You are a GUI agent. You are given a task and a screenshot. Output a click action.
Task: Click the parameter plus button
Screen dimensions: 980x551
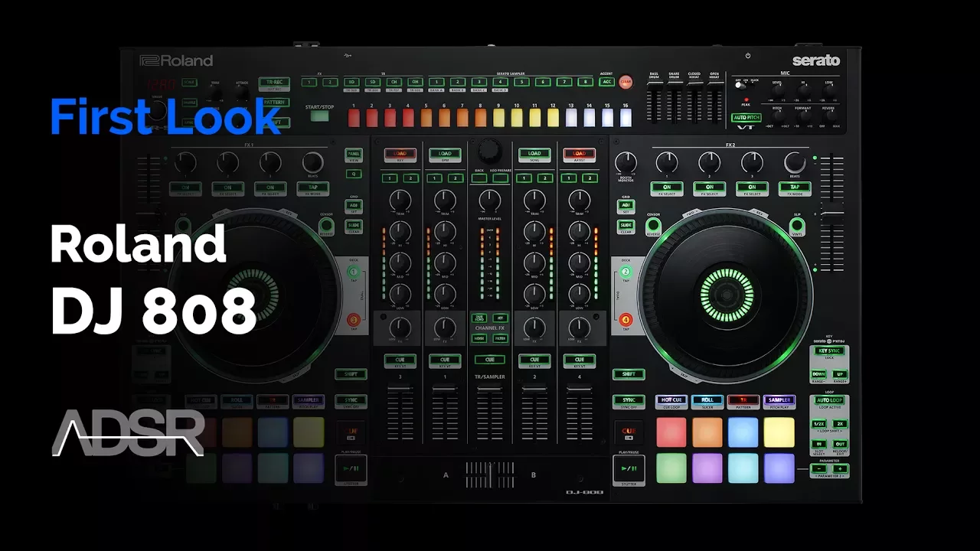[840, 468]
